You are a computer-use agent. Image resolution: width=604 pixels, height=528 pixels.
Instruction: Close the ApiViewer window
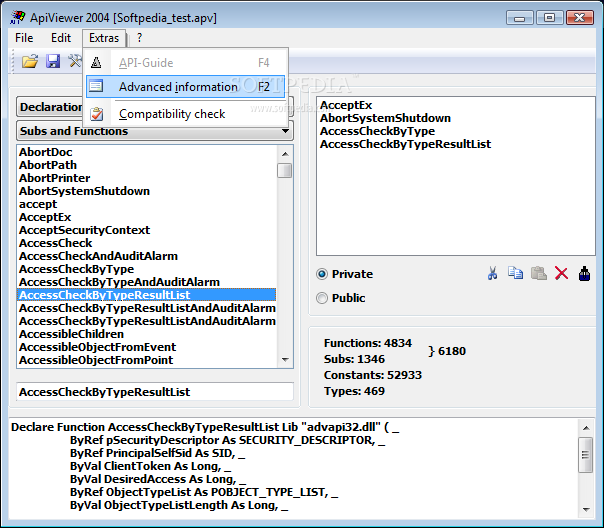point(580,18)
